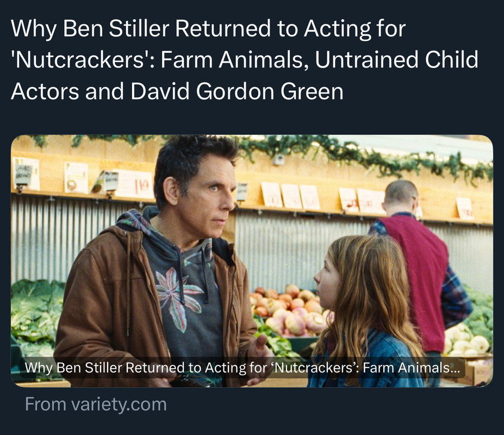Click the word 'Nutcrackers' in the headline
The height and width of the screenshot is (435, 504).
pos(80,60)
